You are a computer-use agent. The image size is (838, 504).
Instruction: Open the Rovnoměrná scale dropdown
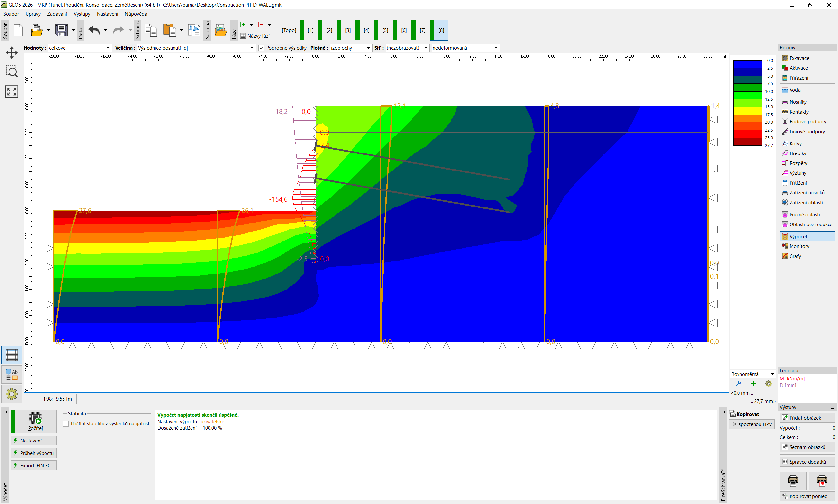(752, 374)
